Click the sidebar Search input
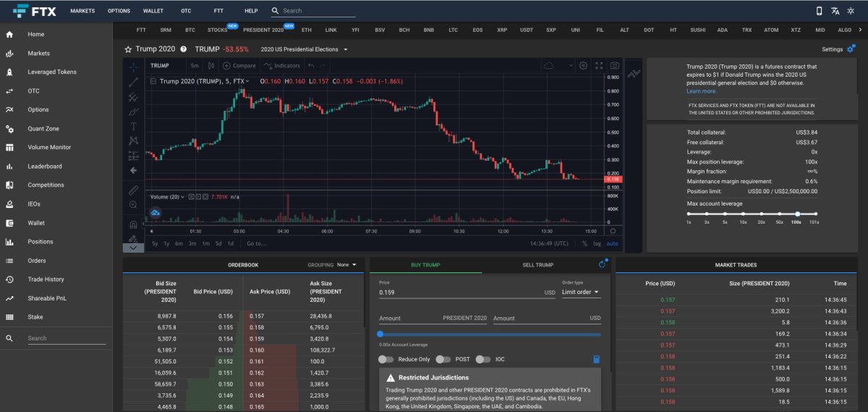The height and width of the screenshot is (412, 868). tap(66, 338)
